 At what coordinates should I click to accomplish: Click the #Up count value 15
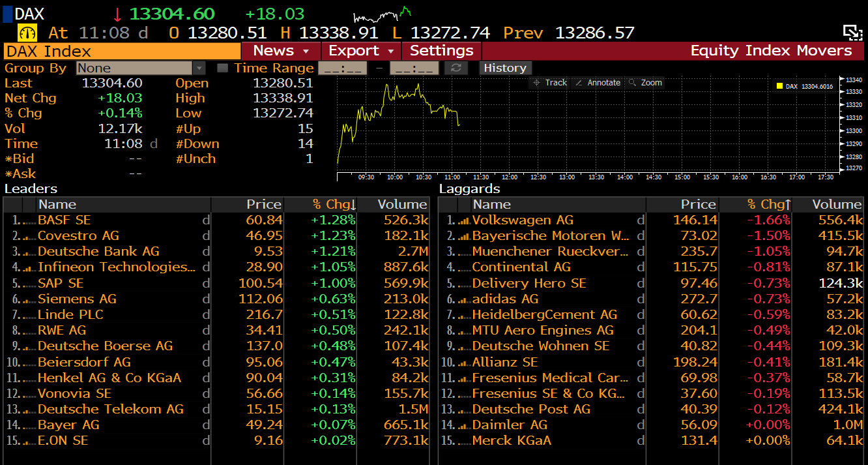[306, 128]
